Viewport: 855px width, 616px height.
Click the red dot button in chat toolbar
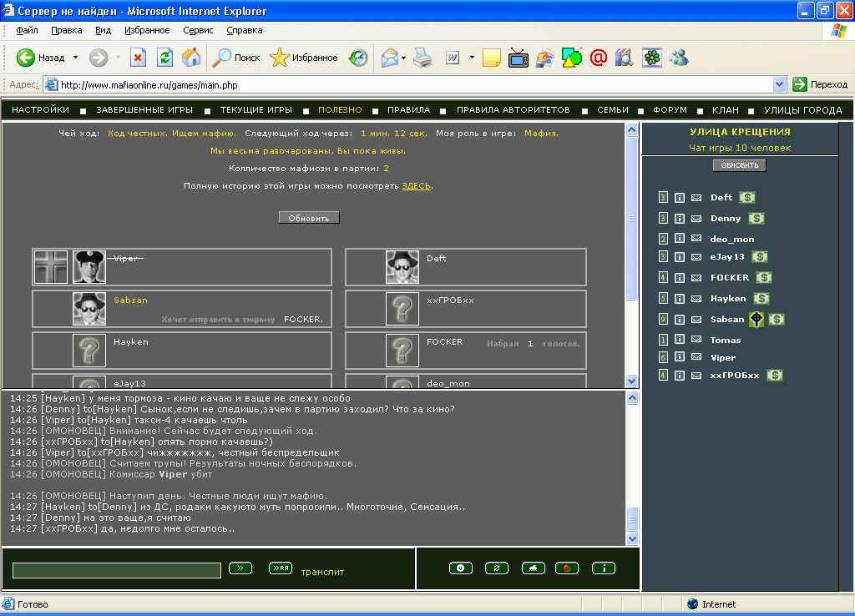(x=567, y=568)
